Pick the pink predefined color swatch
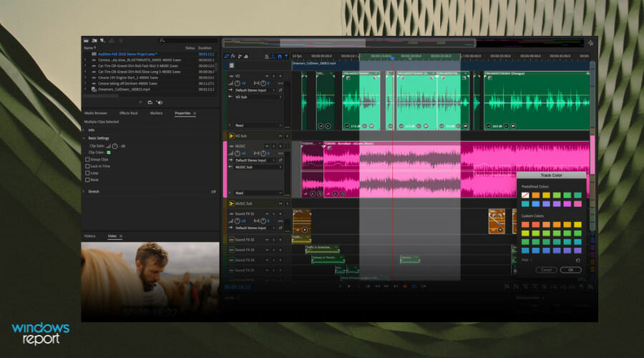Image resolution: width=644 pixels, height=358 pixels. point(577,204)
